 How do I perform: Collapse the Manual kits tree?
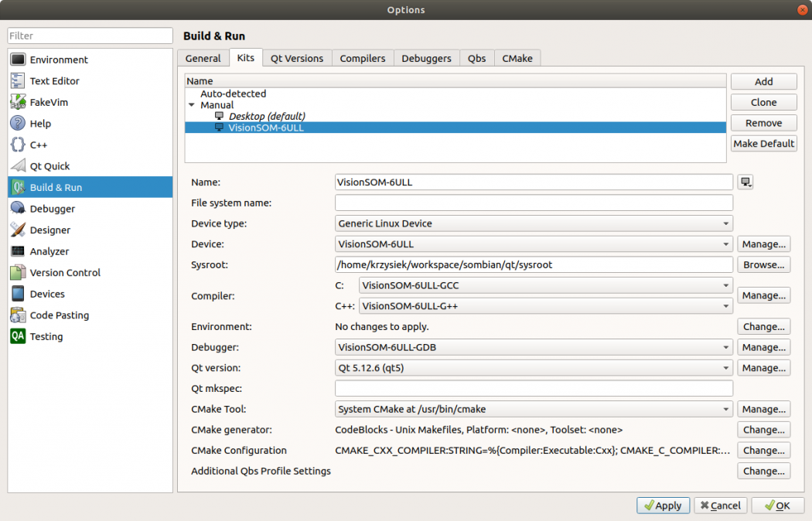click(x=191, y=105)
